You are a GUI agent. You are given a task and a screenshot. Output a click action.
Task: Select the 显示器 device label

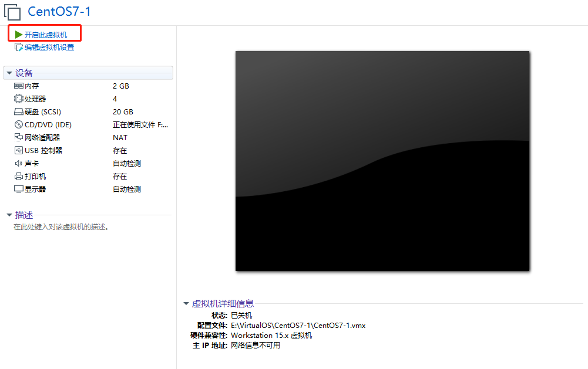pos(35,189)
